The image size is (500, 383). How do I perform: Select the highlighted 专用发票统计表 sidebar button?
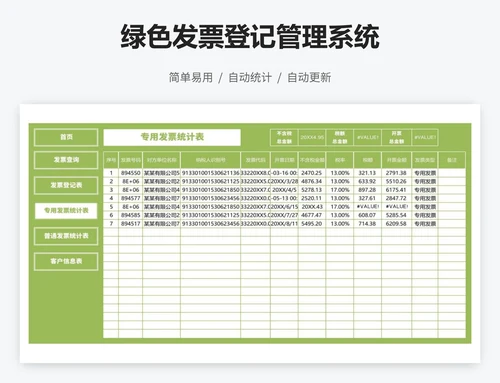tap(66, 211)
